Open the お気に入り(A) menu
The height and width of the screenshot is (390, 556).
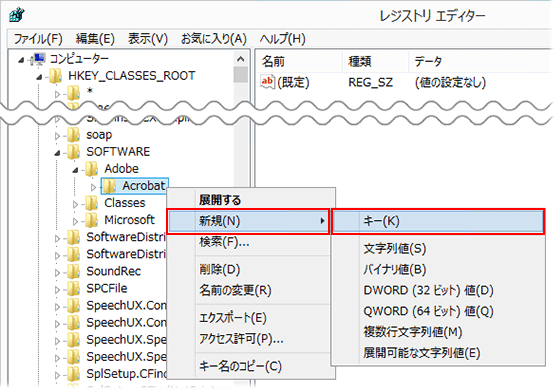pyautogui.click(x=213, y=39)
